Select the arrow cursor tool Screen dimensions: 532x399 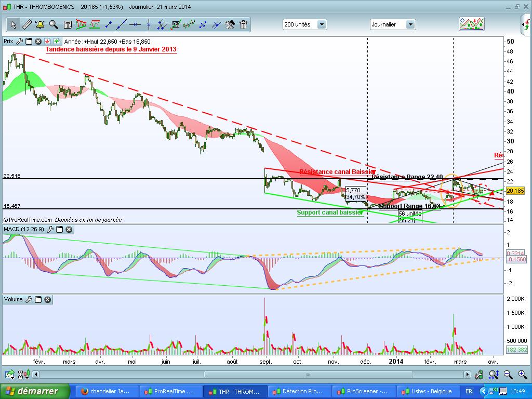click(13, 24)
